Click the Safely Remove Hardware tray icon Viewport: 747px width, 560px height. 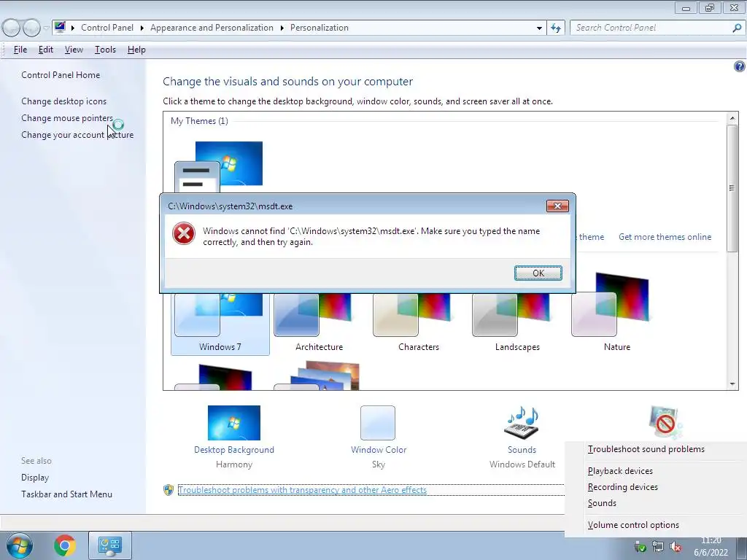(640, 547)
